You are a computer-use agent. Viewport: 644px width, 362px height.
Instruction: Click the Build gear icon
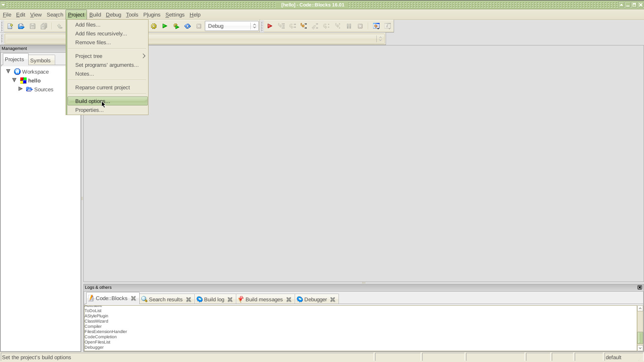click(154, 26)
